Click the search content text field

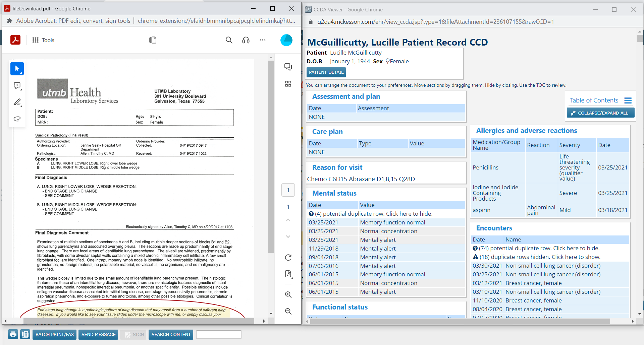tap(219, 334)
